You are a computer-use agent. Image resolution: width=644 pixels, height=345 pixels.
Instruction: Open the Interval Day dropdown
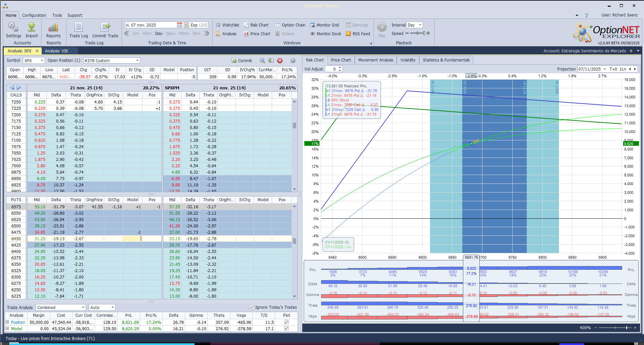pos(420,25)
